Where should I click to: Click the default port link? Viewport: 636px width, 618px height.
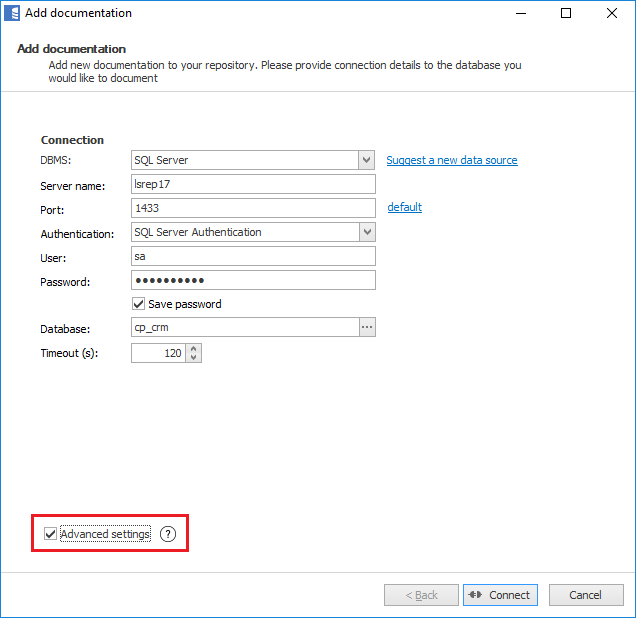click(405, 207)
